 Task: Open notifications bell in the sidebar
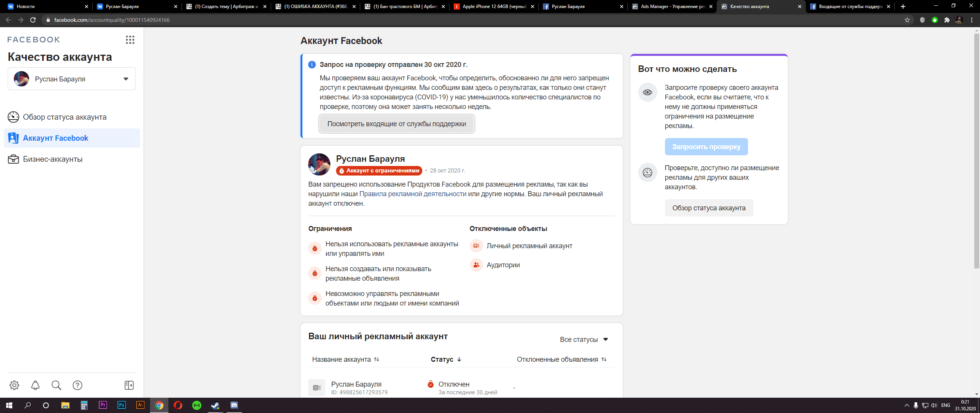pos(35,385)
